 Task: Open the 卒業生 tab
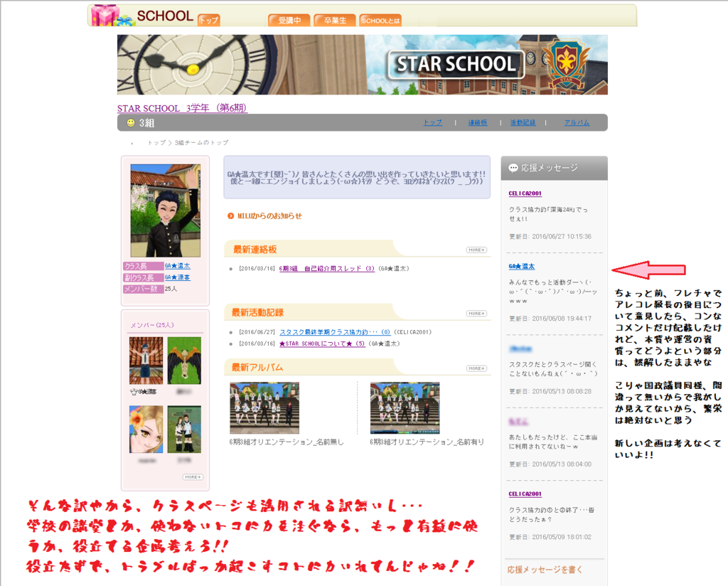click(334, 21)
